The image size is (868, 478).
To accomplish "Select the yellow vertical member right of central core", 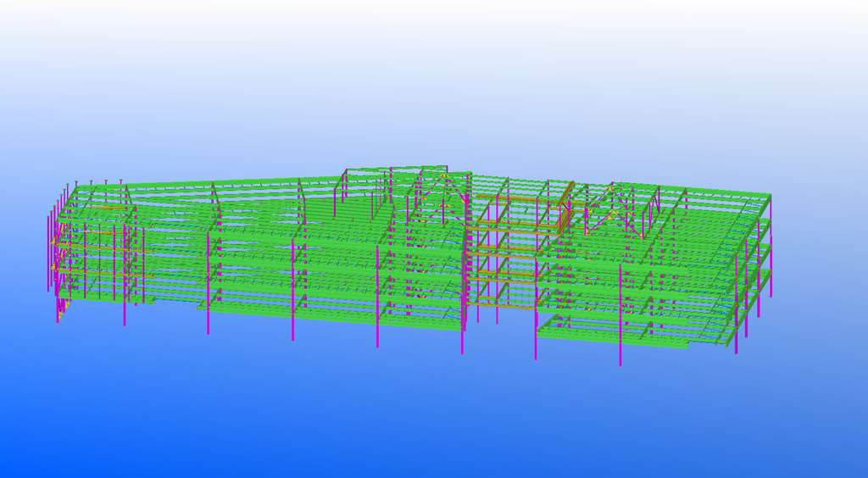I will coord(565,214).
